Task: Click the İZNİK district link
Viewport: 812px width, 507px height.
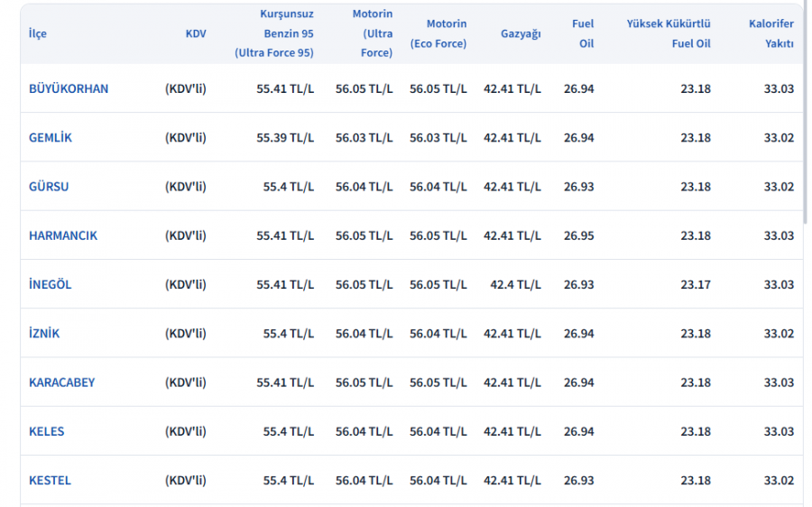Action: coord(44,334)
